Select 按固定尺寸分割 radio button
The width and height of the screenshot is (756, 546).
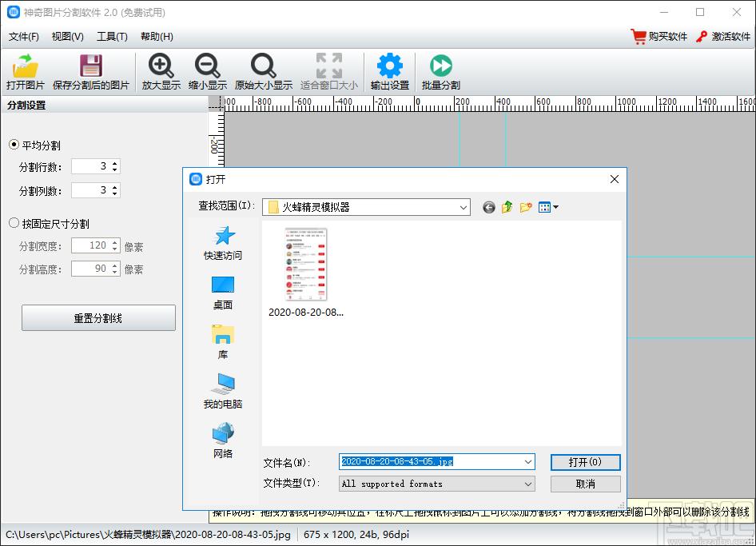tap(14, 223)
